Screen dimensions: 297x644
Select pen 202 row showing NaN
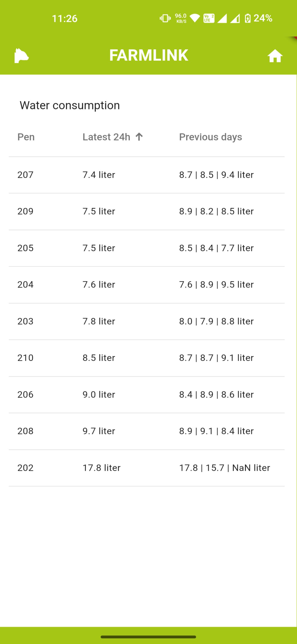coord(147,468)
